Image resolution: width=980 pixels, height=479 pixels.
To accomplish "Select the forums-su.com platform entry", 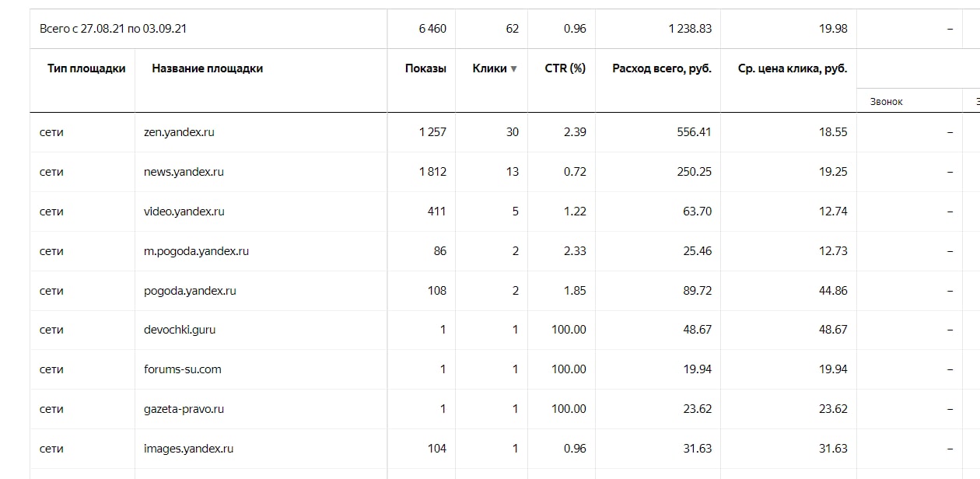I will (x=183, y=369).
